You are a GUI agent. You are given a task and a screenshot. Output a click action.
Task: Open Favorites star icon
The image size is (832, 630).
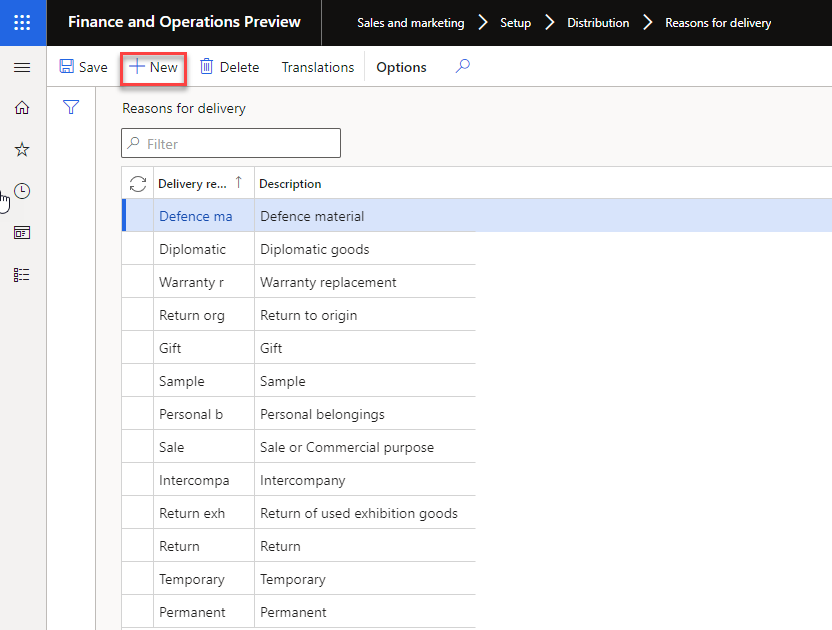pyautogui.click(x=22, y=149)
